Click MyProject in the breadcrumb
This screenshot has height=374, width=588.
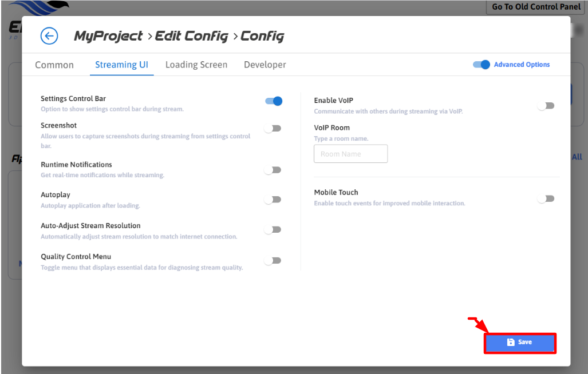click(108, 36)
